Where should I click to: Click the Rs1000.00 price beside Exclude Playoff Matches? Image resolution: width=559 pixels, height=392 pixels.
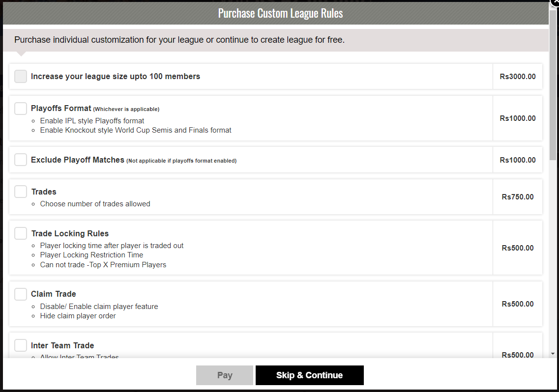tap(518, 160)
